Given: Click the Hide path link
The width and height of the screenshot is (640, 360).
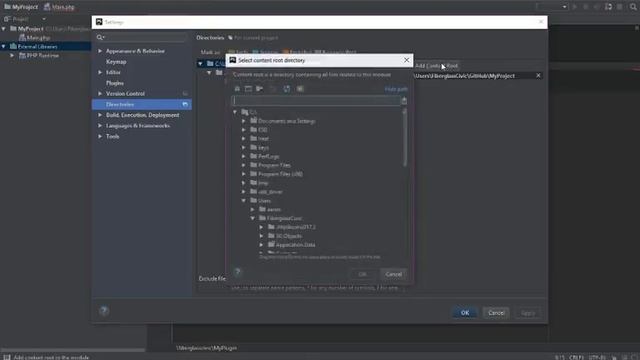Looking at the screenshot, I should tap(396, 89).
